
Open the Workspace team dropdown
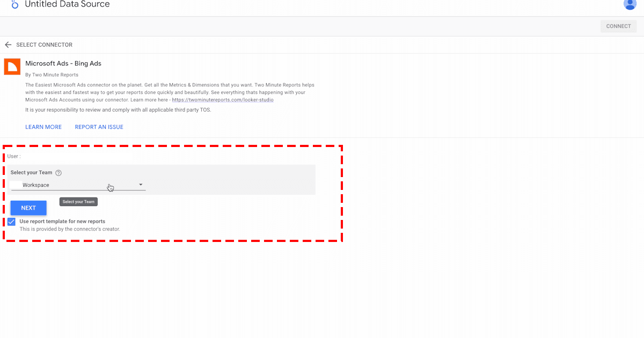click(75, 185)
